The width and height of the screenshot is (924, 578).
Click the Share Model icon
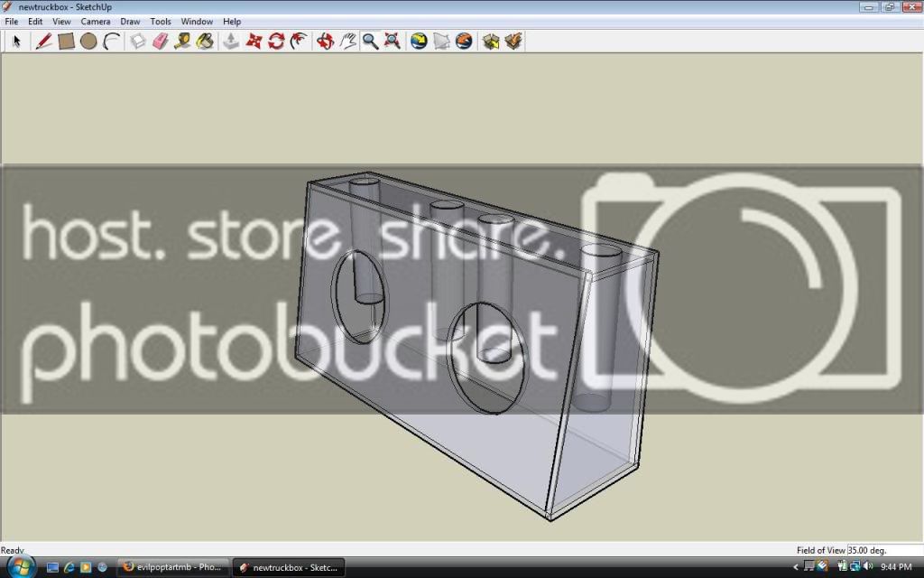(513, 42)
